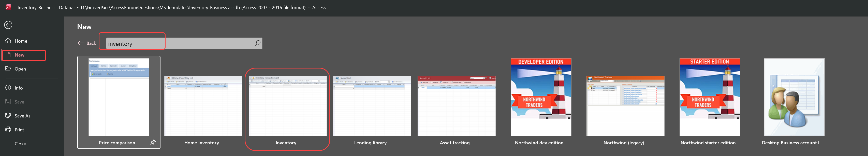
Task: Go Back from the search results
Action: pyautogui.click(x=87, y=43)
